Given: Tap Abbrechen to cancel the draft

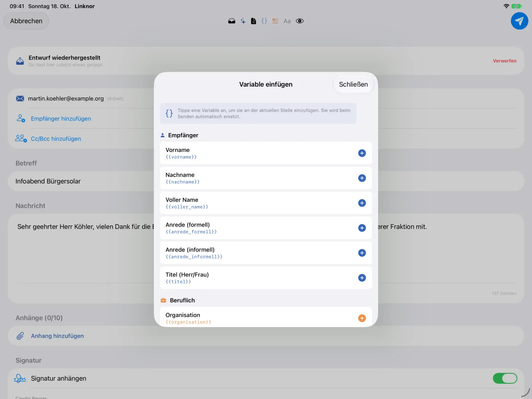Looking at the screenshot, I should [26, 21].
